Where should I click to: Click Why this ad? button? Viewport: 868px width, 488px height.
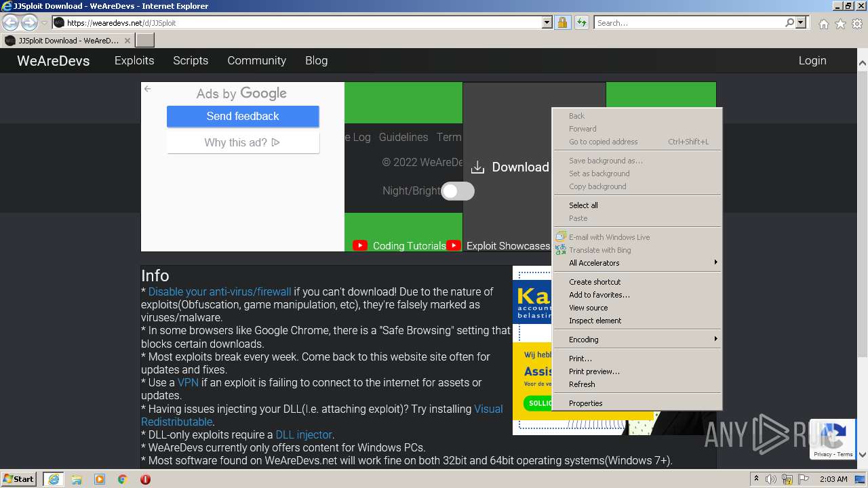[x=243, y=142]
